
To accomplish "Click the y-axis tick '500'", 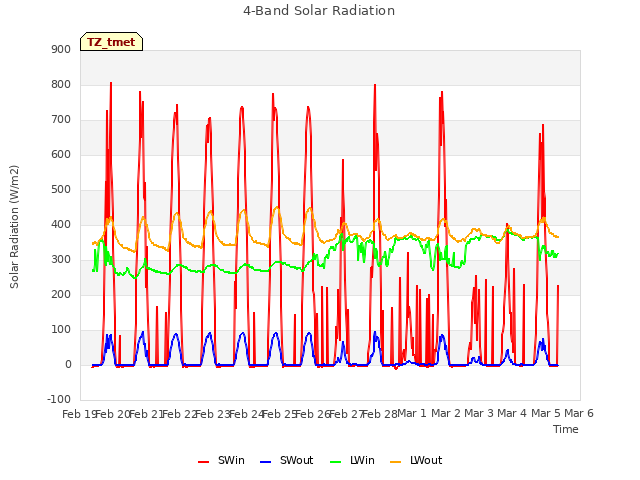I will tap(61, 189).
